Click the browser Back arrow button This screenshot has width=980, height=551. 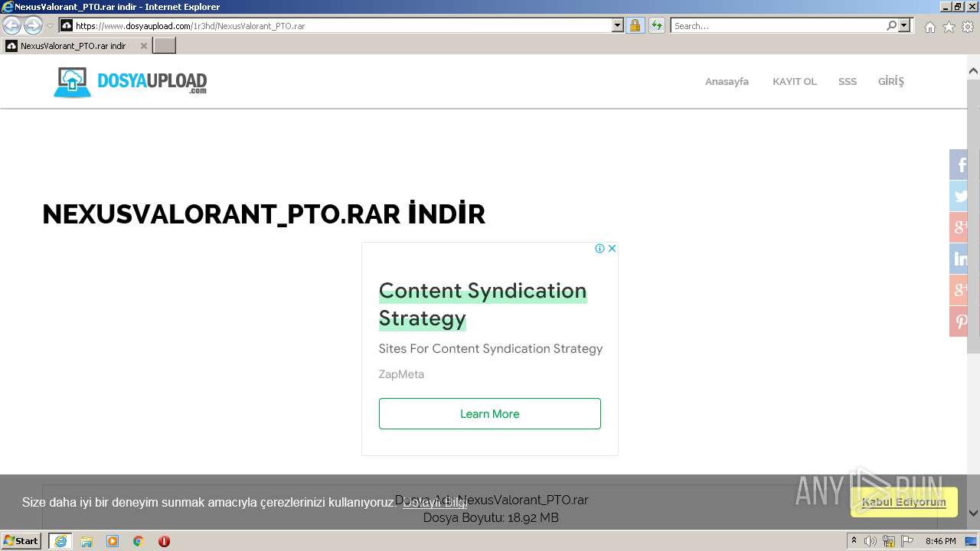(11, 26)
